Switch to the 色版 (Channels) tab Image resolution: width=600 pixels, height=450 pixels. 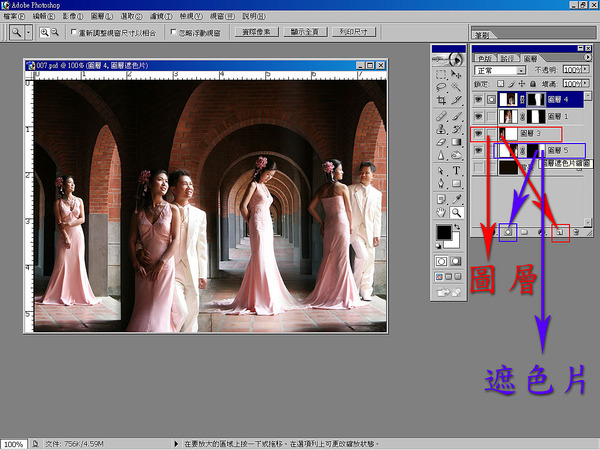click(485, 59)
